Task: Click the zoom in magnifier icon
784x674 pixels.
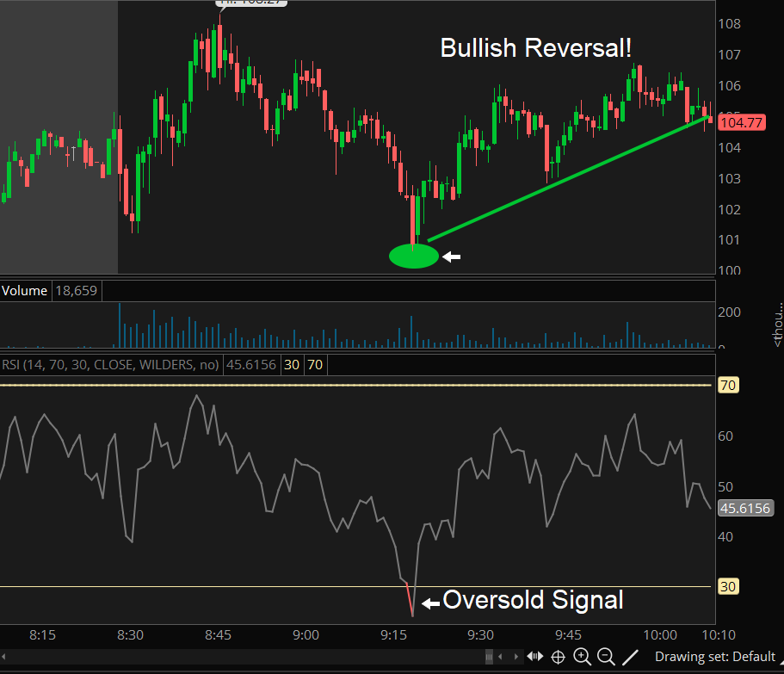Action: 582,656
